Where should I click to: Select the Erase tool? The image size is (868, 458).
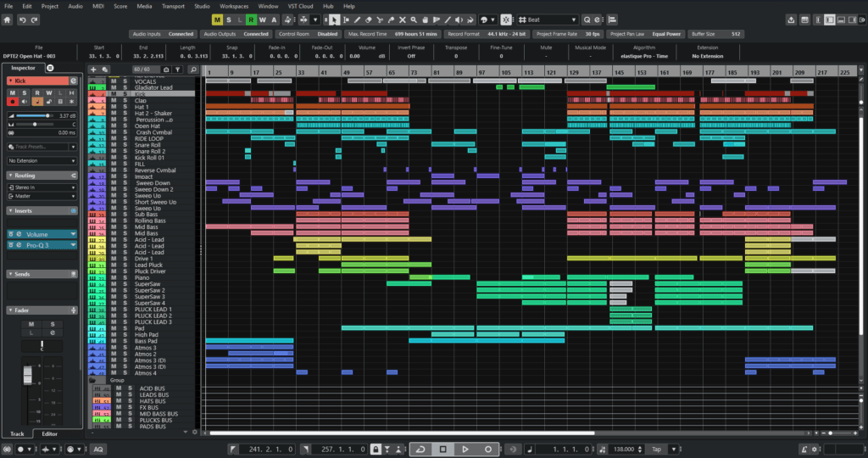[368, 20]
